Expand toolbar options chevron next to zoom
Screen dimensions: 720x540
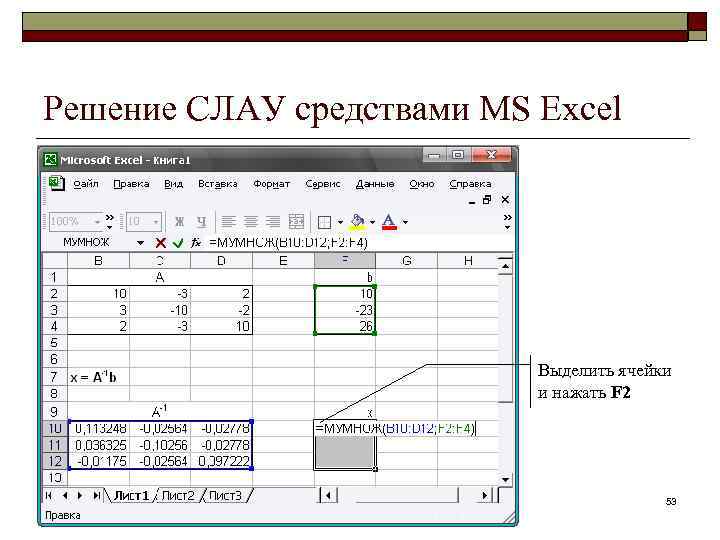click(109, 221)
